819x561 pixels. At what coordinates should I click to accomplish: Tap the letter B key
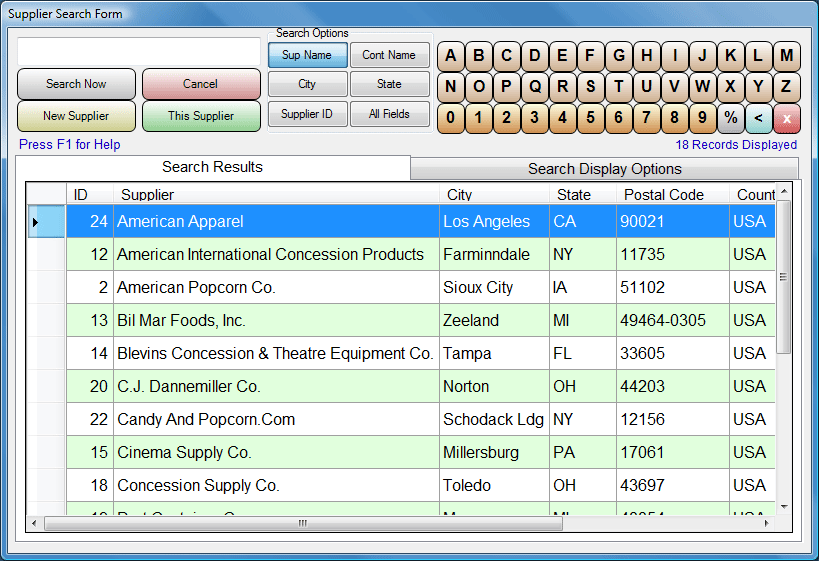coord(478,56)
